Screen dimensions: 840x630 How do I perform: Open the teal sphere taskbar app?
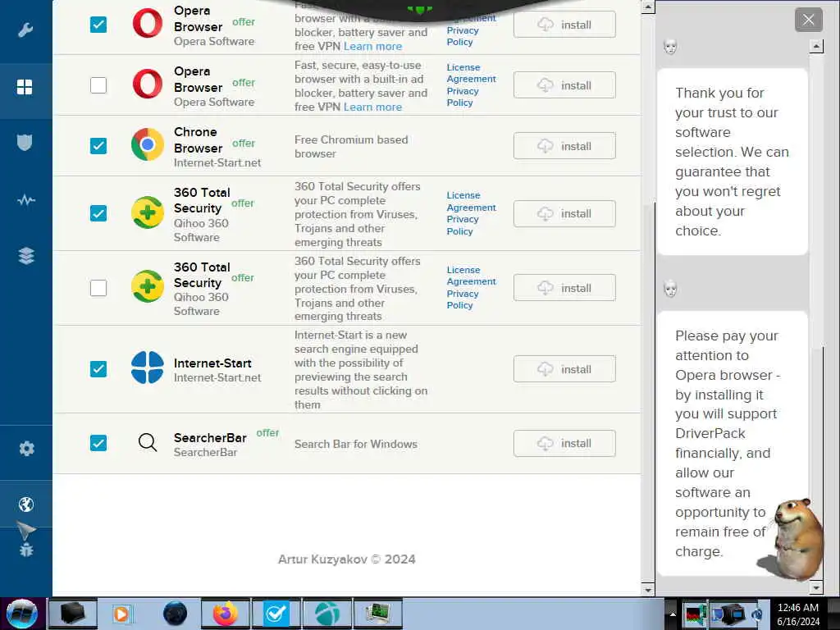[327, 614]
